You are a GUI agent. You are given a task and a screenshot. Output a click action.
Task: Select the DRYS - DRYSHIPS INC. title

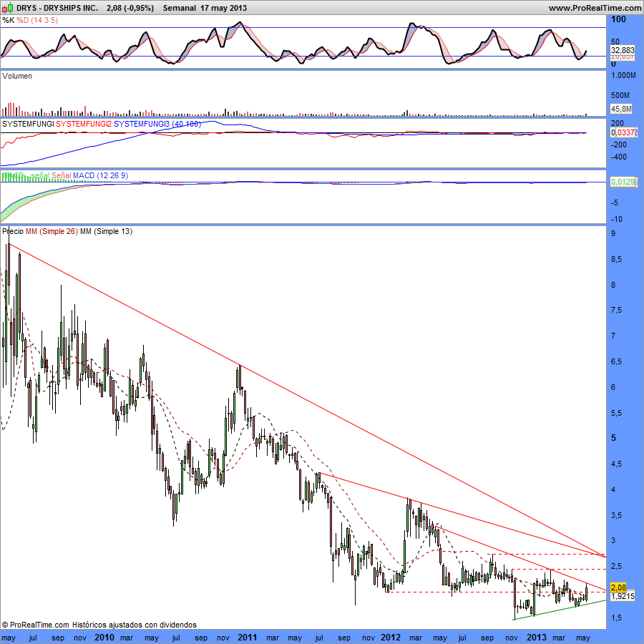pyautogui.click(x=57, y=8)
